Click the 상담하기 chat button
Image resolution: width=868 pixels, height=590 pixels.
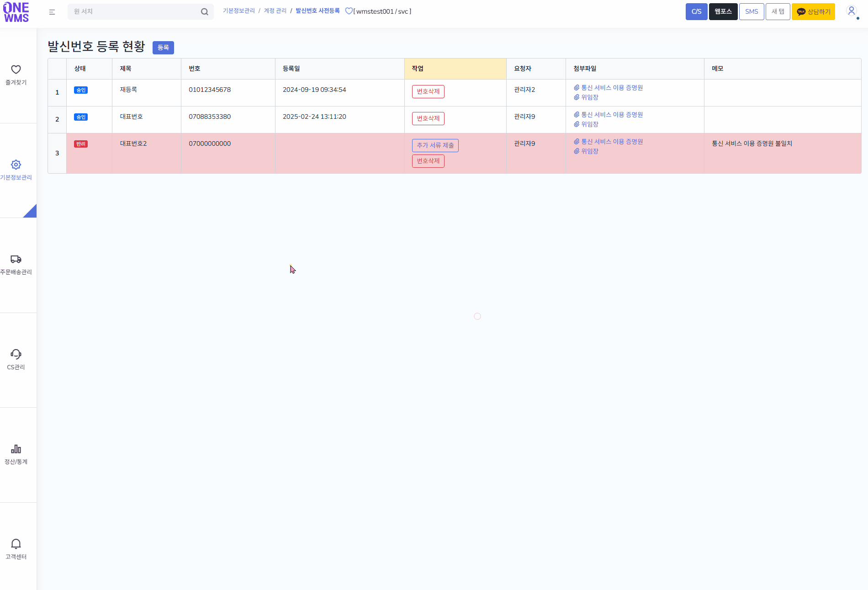pyautogui.click(x=813, y=12)
